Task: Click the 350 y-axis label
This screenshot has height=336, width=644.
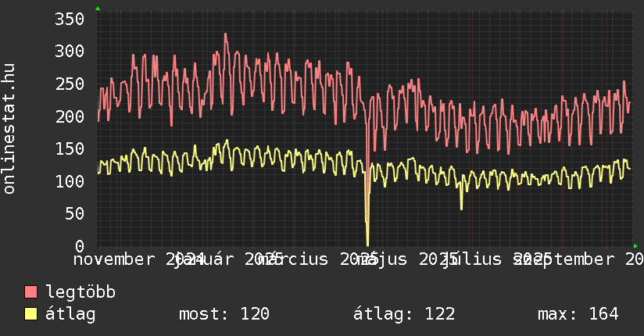Action: pyautogui.click(x=69, y=20)
